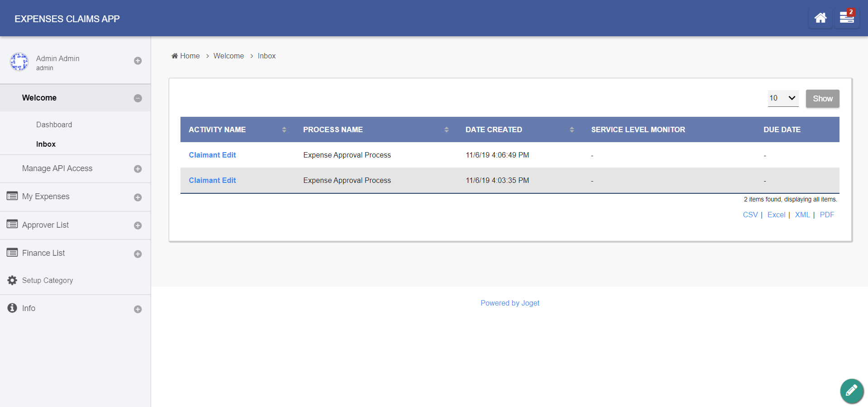
Task: Expand the My Expenses menu
Action: [138, 197]
